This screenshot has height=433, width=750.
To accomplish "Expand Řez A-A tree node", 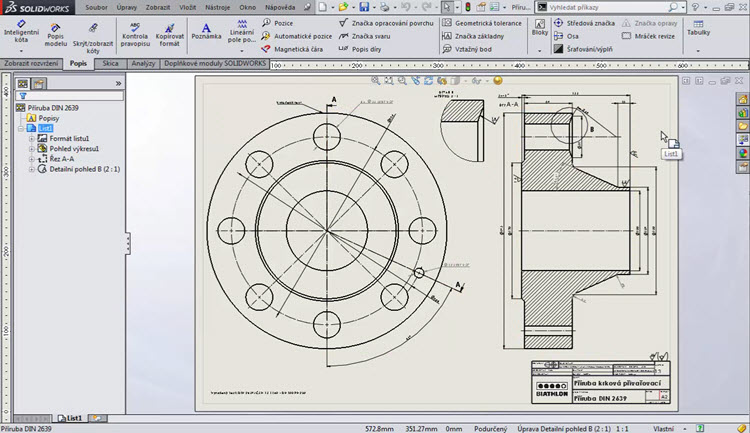I will [x=32, y=159].
